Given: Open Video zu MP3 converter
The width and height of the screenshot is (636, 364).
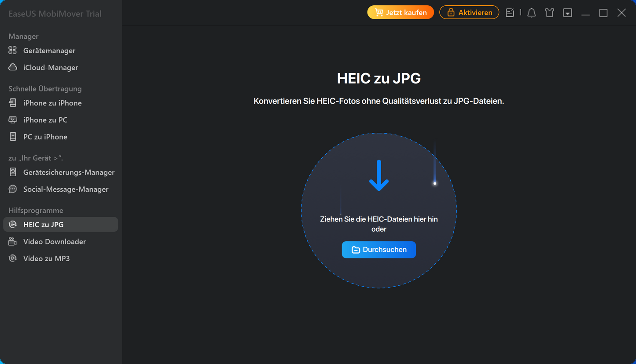Looking at the screenshot, I should coord(46,258).
